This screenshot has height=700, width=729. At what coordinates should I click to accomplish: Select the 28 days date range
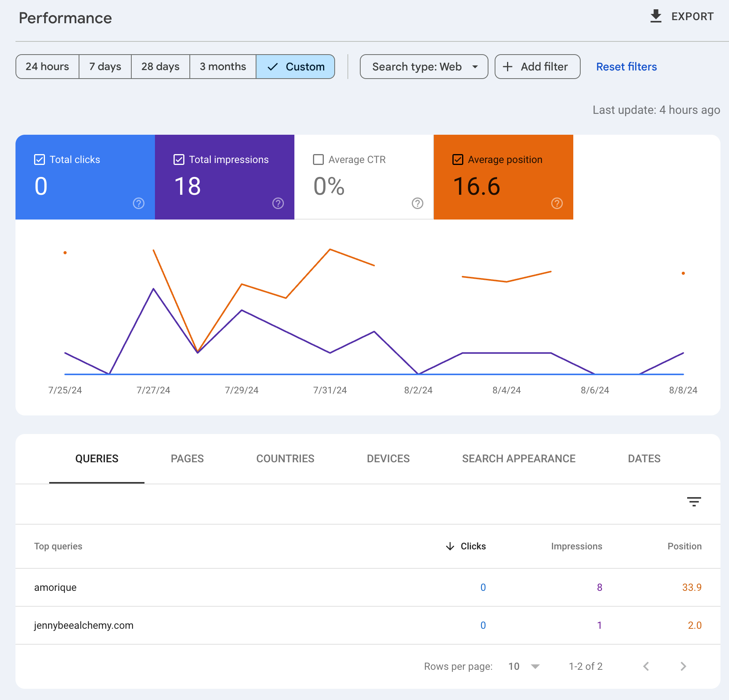pos(160,67)
